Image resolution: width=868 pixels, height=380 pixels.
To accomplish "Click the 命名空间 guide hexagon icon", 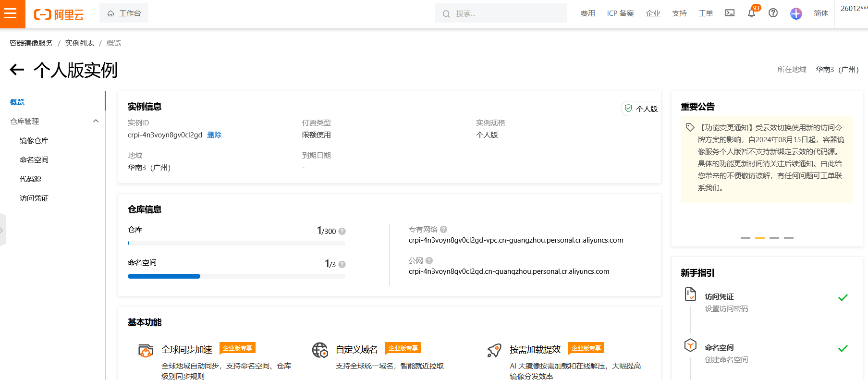I will click(690, 345).
